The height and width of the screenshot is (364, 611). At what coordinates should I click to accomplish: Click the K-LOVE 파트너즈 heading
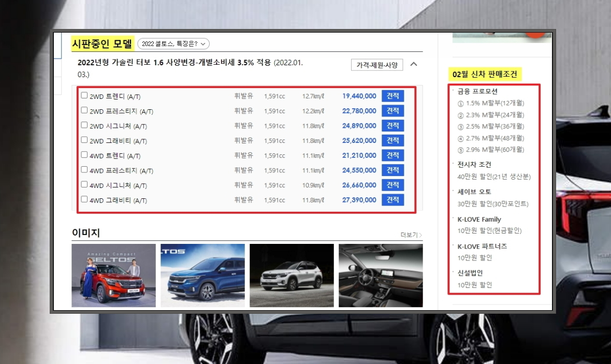[482, 246]
